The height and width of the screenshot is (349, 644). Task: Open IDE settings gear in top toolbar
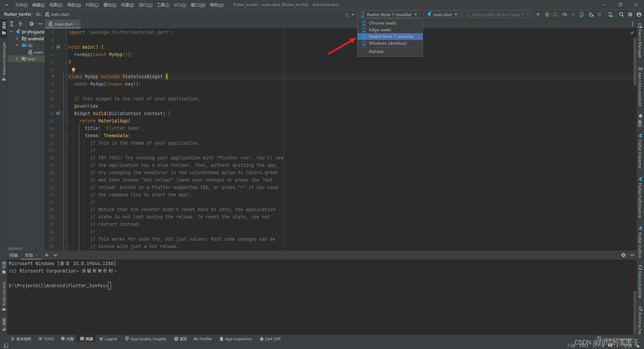[630, 14]
